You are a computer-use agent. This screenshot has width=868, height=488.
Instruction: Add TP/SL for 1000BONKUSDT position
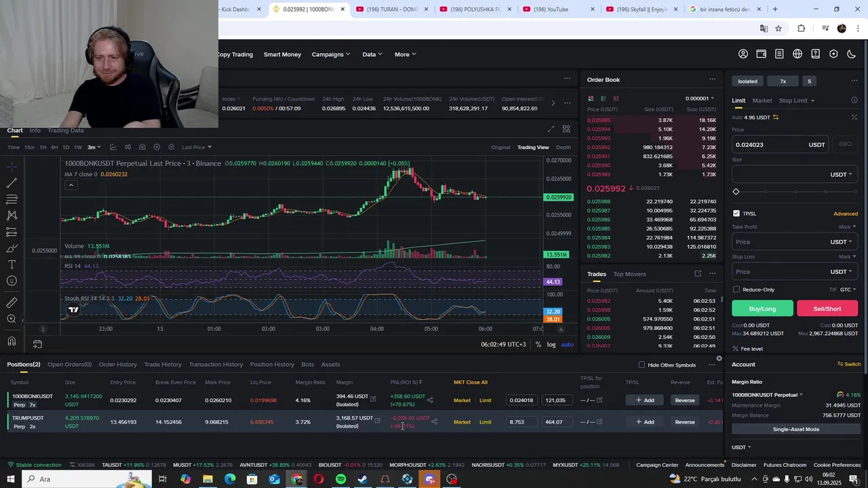[645, 400]
